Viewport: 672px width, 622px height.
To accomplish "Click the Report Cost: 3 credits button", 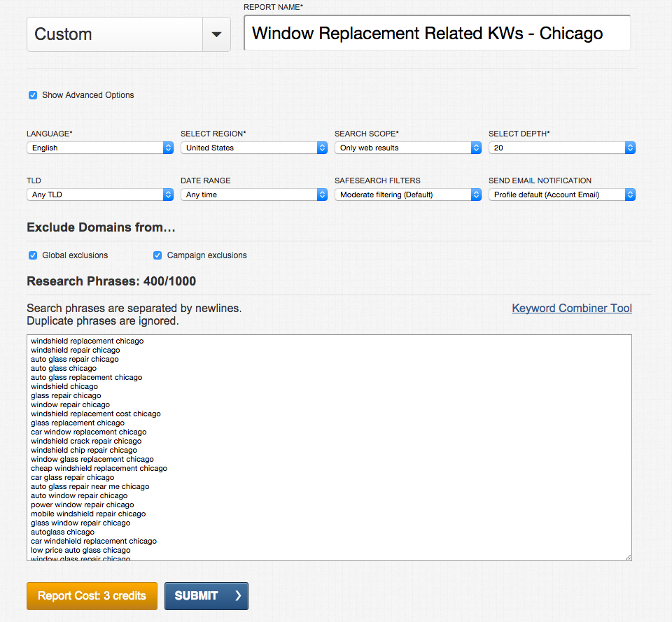I will click(x=92, y=596).
